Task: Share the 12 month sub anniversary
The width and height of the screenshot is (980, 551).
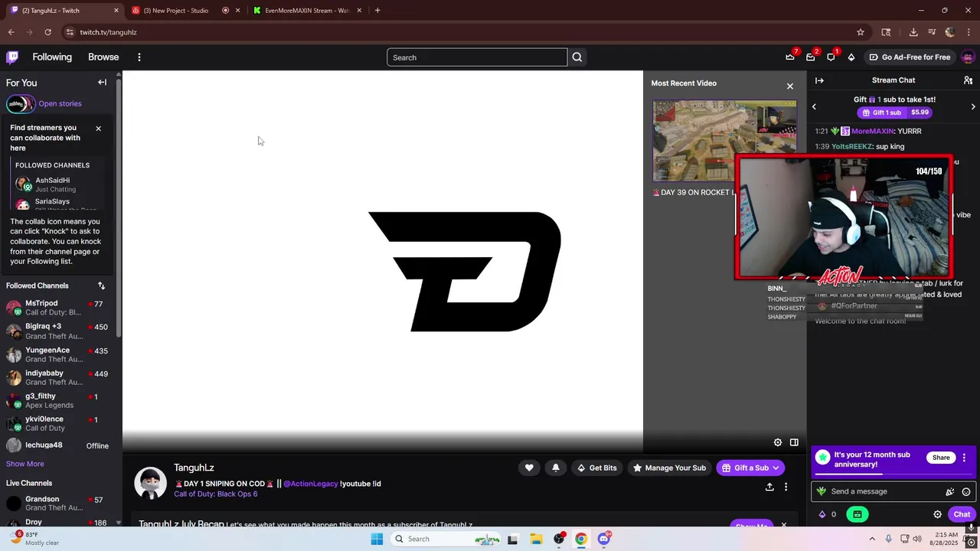Action: click(x=941, y=458)
